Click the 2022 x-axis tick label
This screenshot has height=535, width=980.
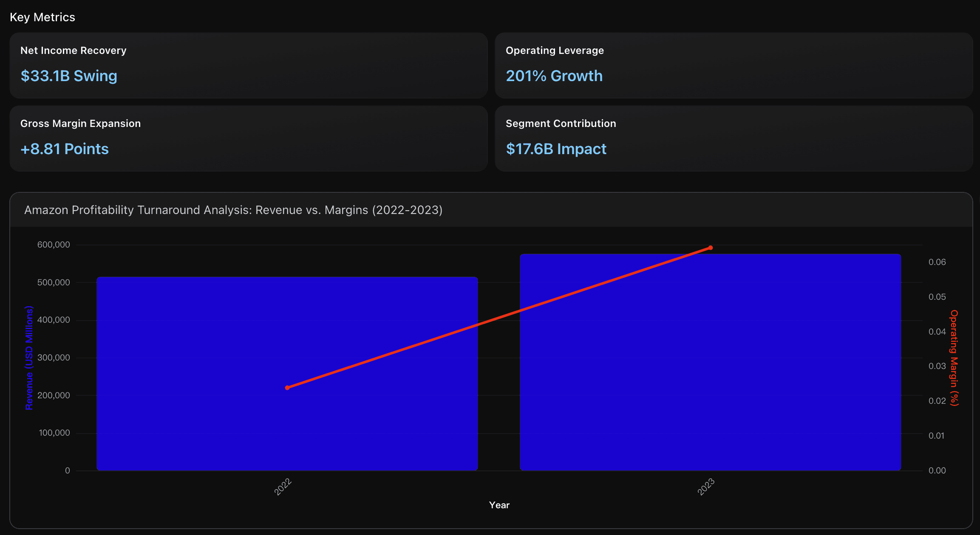(283, 487)
